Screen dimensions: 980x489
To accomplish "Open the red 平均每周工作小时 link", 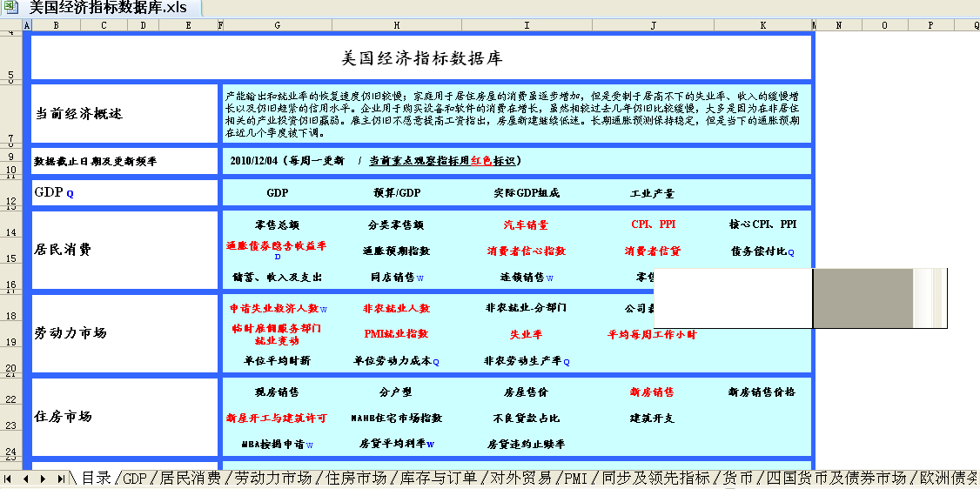I will point(652,334).
